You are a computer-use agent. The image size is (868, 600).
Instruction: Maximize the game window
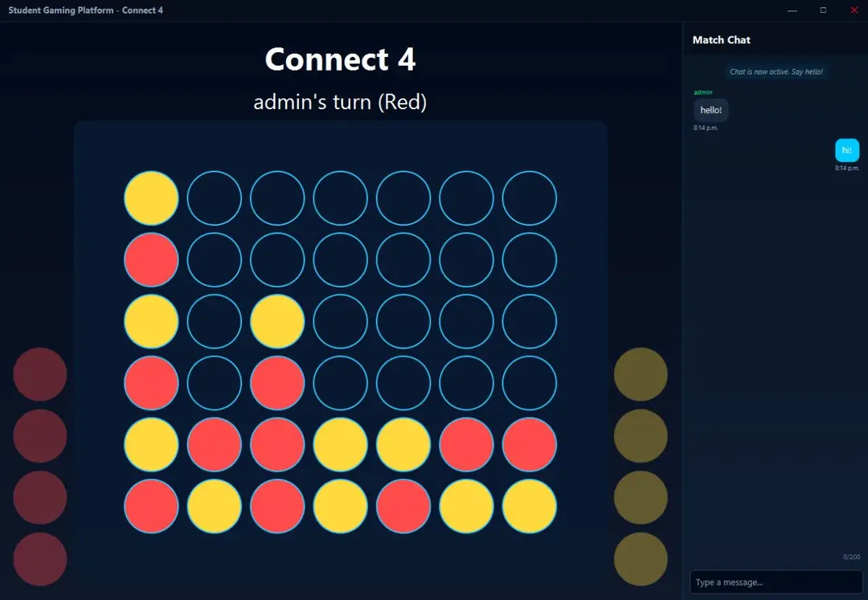(x=823, y=10)
